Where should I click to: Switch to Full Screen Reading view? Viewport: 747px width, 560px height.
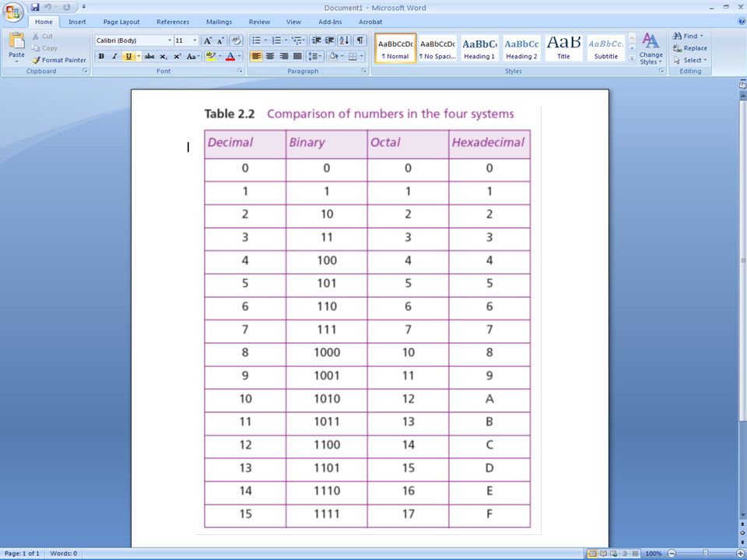click(x=603, y=553)
